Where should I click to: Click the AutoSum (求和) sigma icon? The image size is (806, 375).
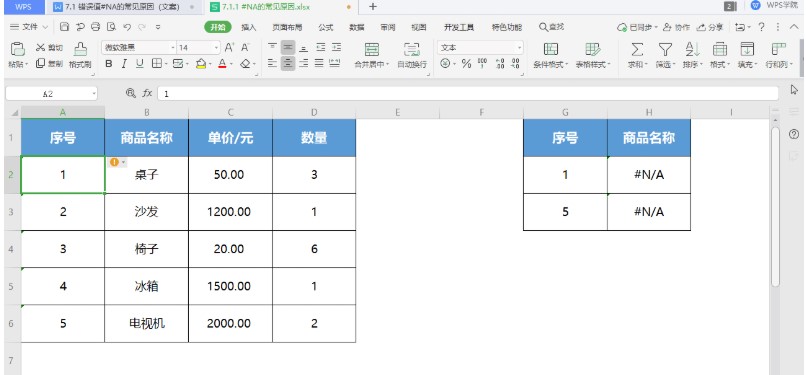tap(637, 49)
